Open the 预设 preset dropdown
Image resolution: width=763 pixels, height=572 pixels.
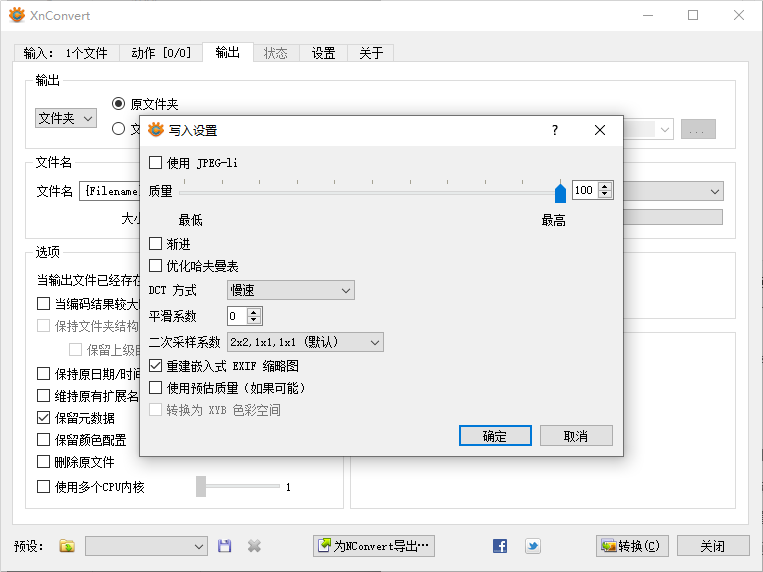pyautogui.click(x=146, y=546)
